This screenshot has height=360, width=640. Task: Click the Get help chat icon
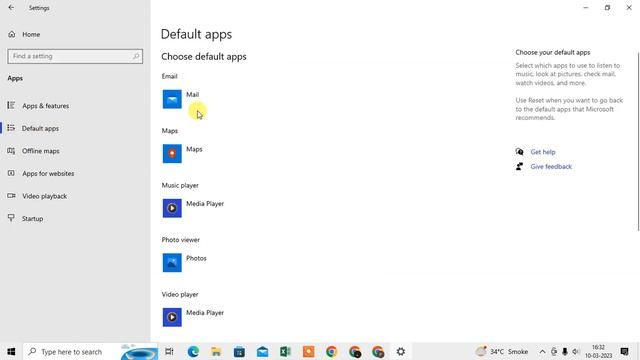click(x=519, y=152)
